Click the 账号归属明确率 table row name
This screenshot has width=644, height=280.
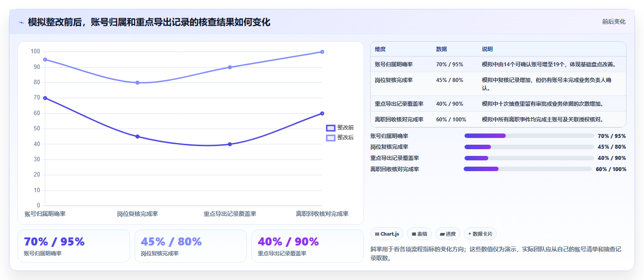(394, 65)
